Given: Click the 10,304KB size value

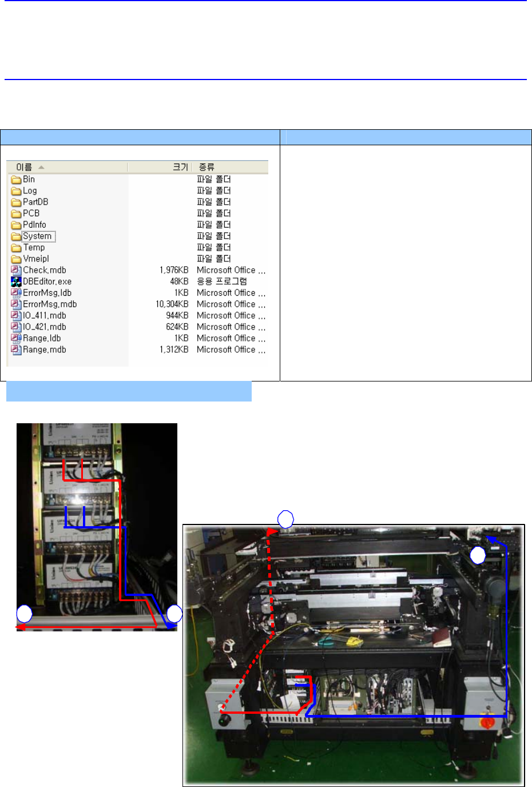Looking at the screenshot, I should click(x=172, y=304).
